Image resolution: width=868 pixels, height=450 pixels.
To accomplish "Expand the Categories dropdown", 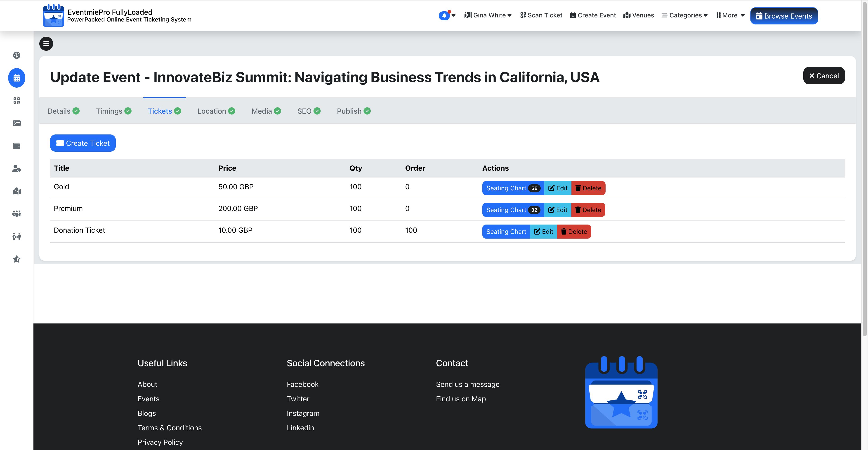I will 684,16.
